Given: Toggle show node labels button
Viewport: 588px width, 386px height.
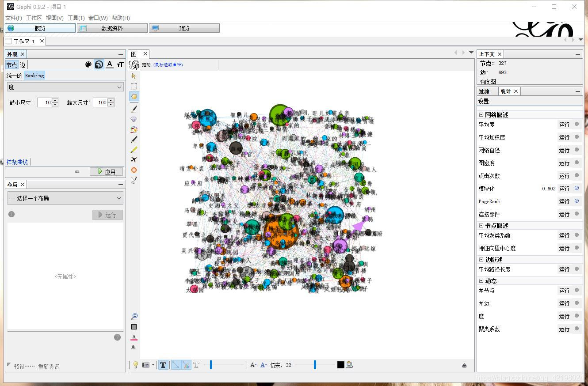Looking at the screenshot, I should [x=163, y=365].
